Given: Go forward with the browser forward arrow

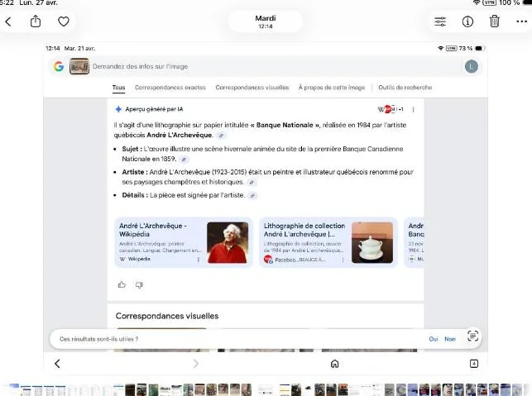Looking at the screenshot, I should point(196,364).
